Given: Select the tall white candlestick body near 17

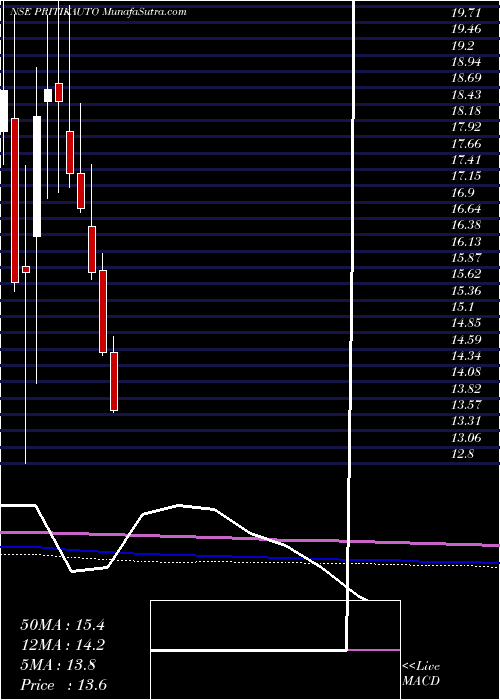Looking at the screenshot, I should point(37,176).
